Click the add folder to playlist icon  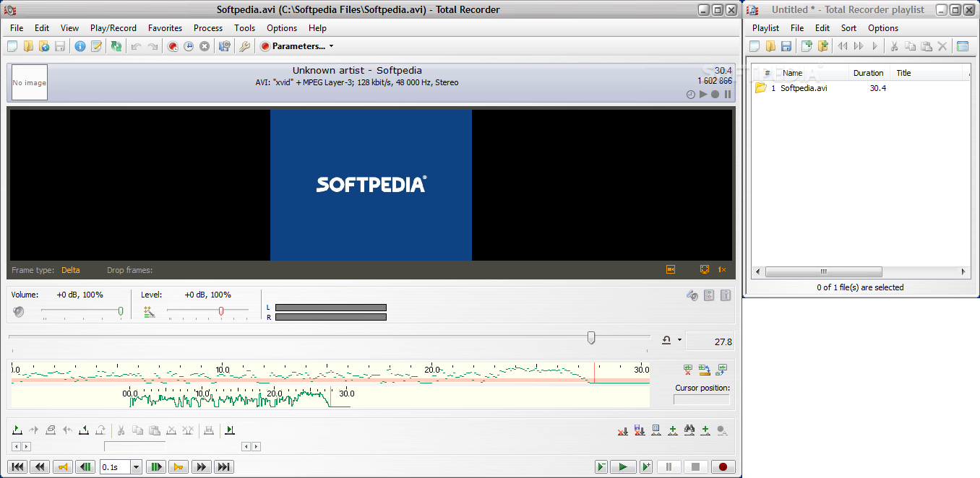click(822, 46)
